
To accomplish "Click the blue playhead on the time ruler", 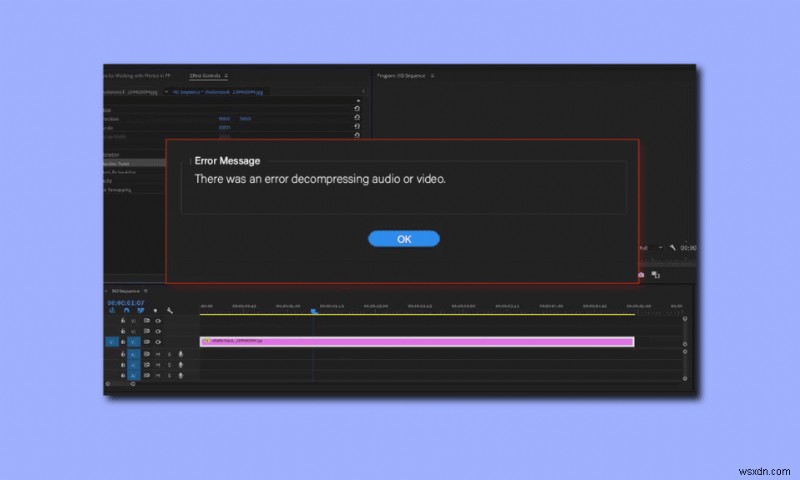I will [314, 311].
